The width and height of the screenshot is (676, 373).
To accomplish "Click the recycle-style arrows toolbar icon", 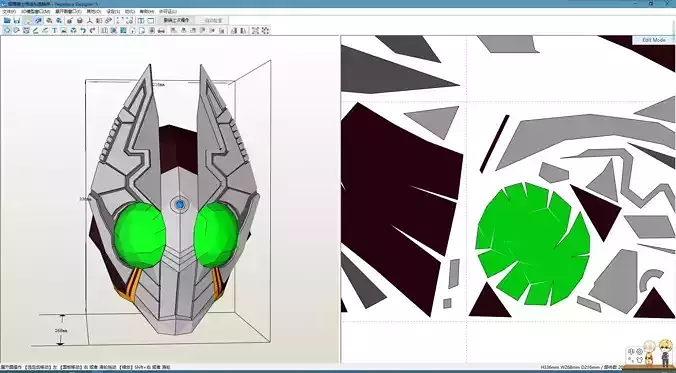I will click(x=73, y=30).
